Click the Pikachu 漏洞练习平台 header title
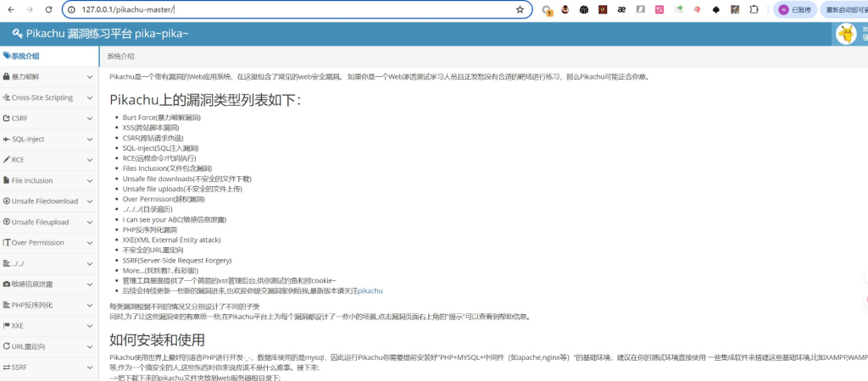The height and width of the screenshot is (381, 868). pyautogui.click(x=107, y=34)
